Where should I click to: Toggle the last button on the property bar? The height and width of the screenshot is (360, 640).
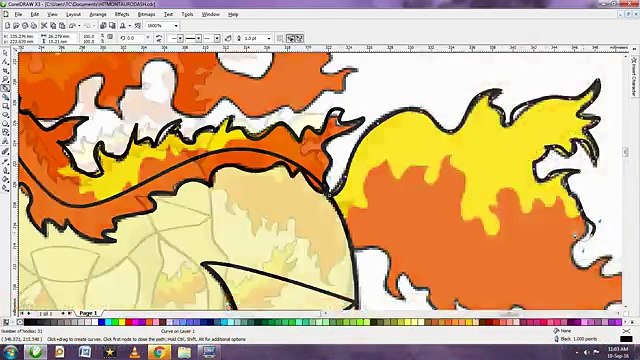point(299,38)
